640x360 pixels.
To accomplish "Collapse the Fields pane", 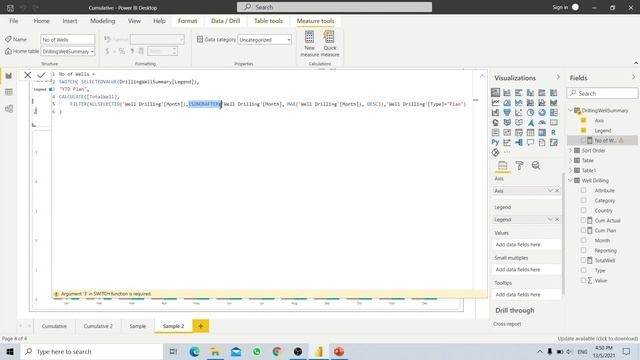I will tap(633, 77).
